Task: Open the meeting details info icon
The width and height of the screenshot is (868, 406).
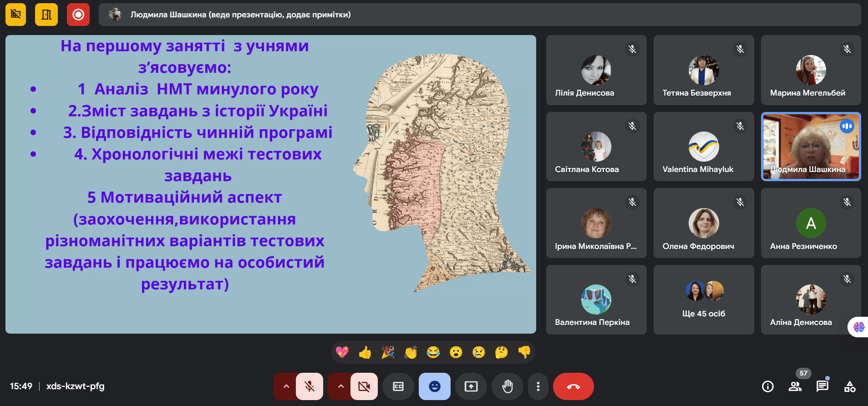Action: (767, 386)
